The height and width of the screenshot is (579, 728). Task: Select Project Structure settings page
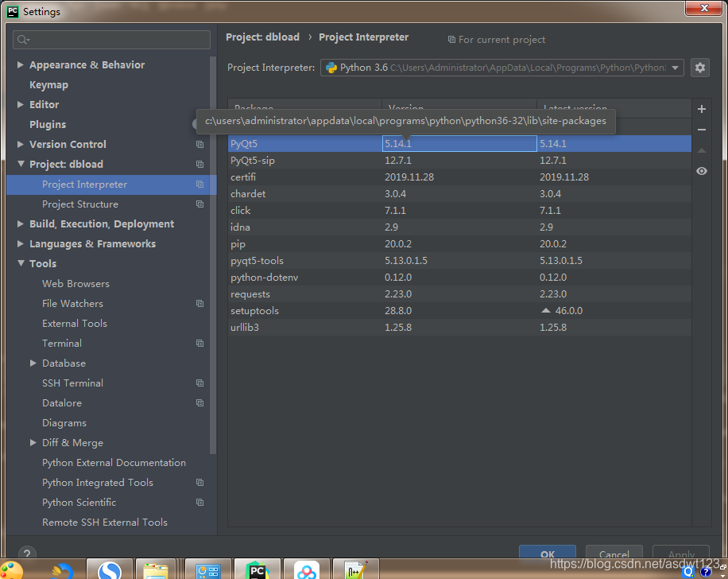click(x=79, y=204)
